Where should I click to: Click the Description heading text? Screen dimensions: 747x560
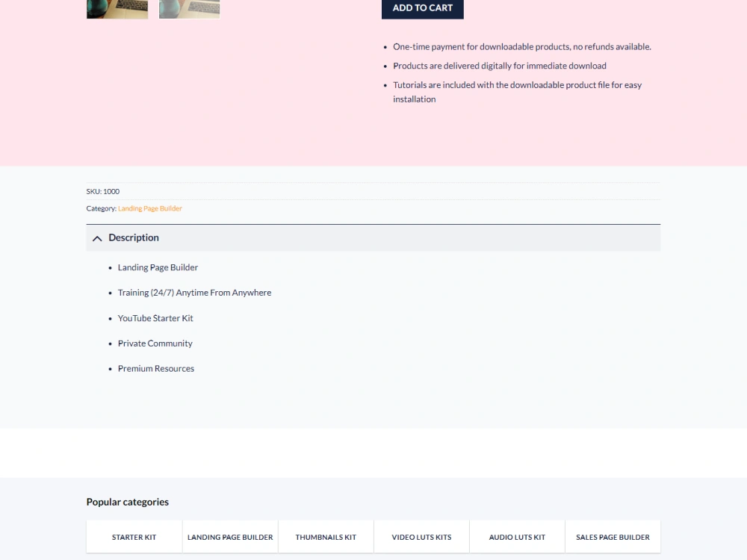pos(134,237)
